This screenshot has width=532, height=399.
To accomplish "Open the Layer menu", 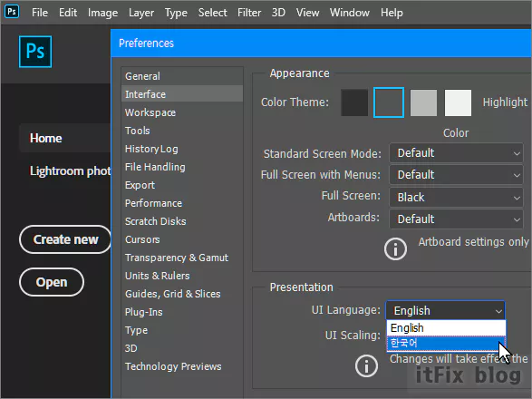I will click(141, 13).
